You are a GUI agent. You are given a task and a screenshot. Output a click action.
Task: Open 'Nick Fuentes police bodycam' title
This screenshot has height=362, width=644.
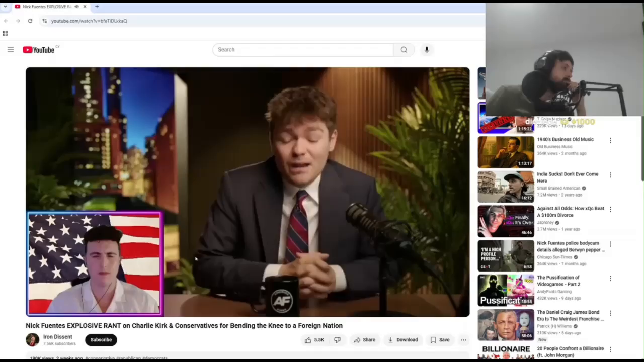coord(571,246)
